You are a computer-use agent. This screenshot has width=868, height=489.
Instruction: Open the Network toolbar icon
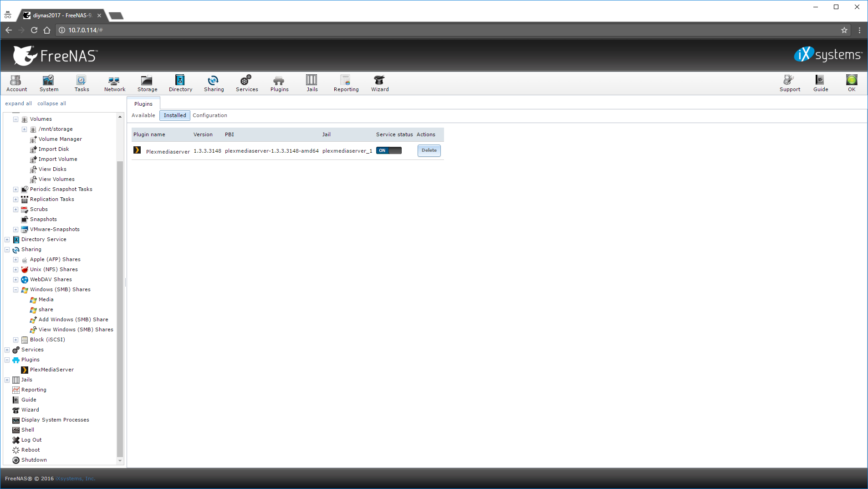(x=114, y=83)
